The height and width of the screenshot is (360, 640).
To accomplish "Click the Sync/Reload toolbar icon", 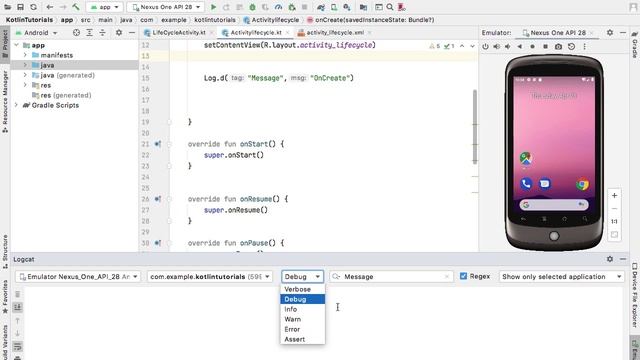I will [33, 7].
